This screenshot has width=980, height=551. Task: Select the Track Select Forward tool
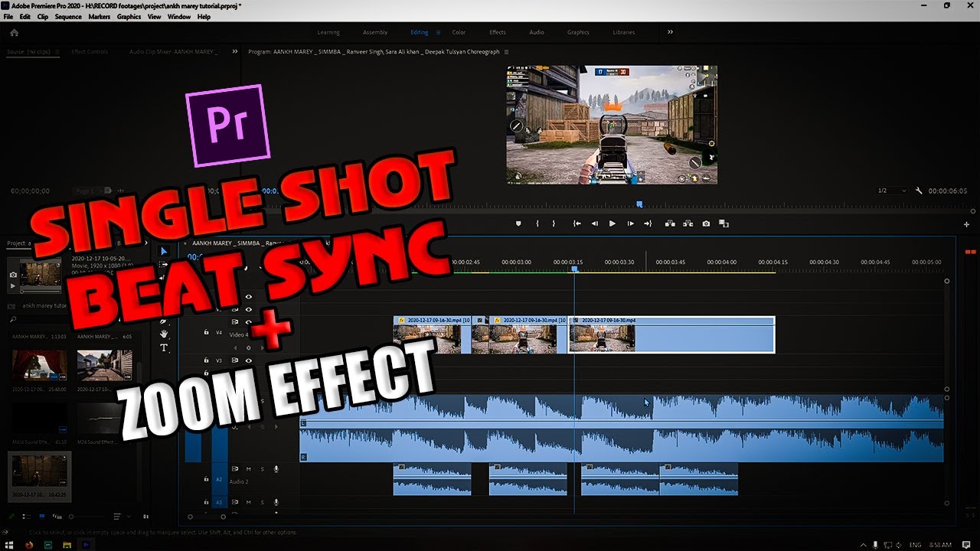tap(164, 265)
